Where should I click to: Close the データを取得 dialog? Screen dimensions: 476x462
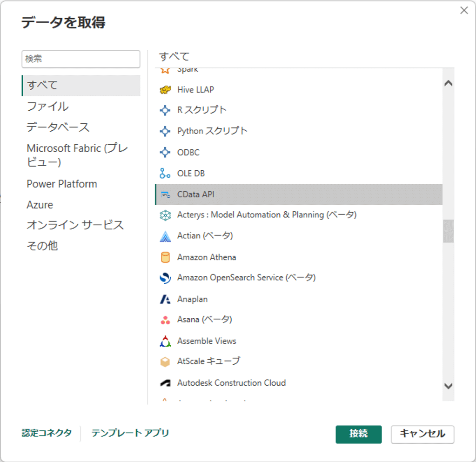click(464, 10)
